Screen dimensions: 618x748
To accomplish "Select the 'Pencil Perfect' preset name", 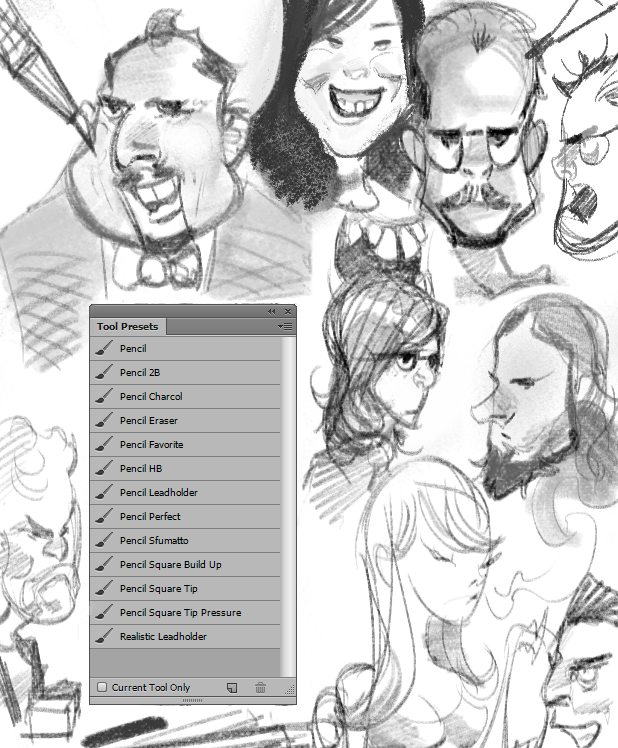I will coord(150,517).
